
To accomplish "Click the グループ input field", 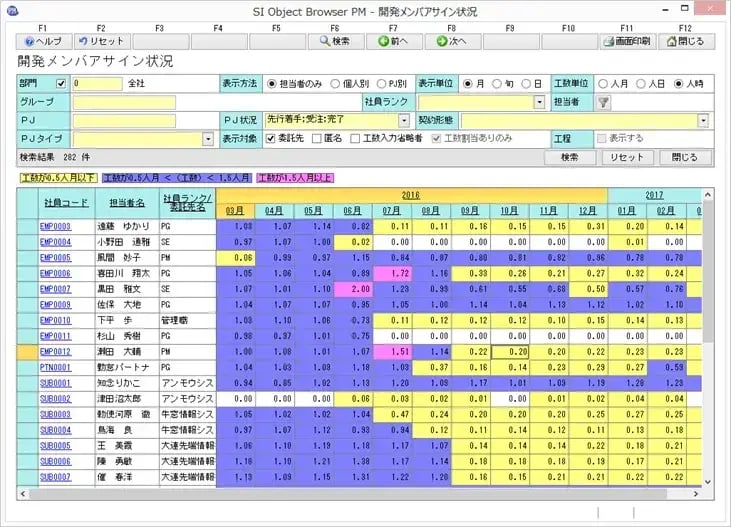I will pyautogui.click(x=123, y=102).
